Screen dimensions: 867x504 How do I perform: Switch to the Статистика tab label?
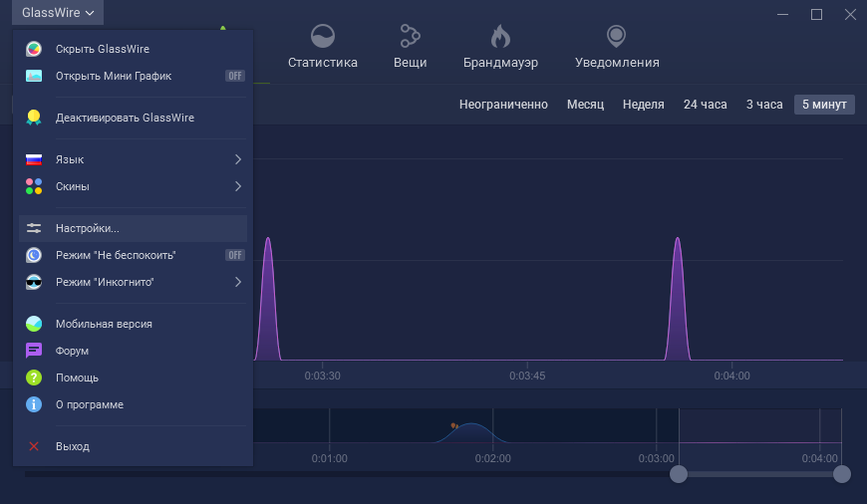[x=322, y=63]
